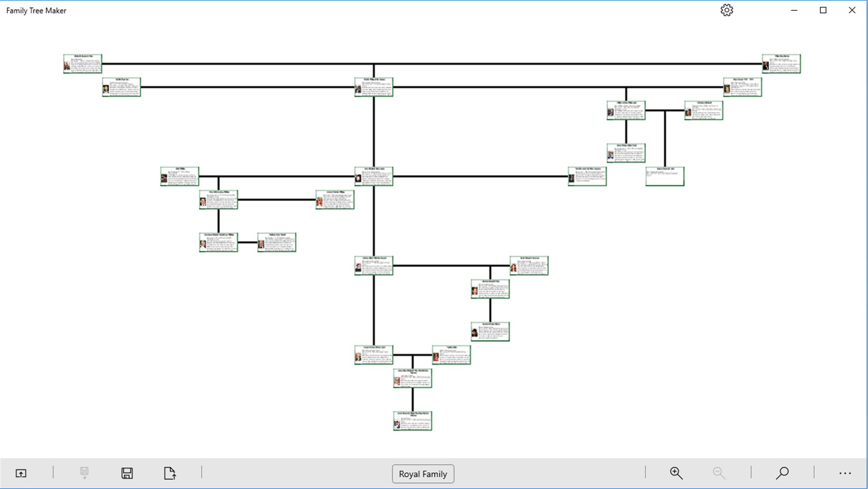
Task: Click the lowest descendant card at the tree bottom
Action: (412, 421)
